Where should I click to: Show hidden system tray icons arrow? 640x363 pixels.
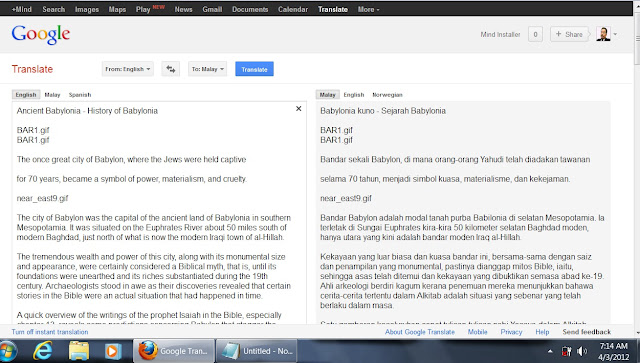tap(550, 351)
